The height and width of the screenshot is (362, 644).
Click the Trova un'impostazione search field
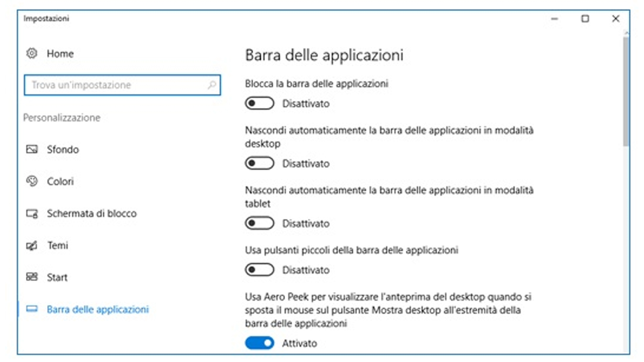(117, 85)
